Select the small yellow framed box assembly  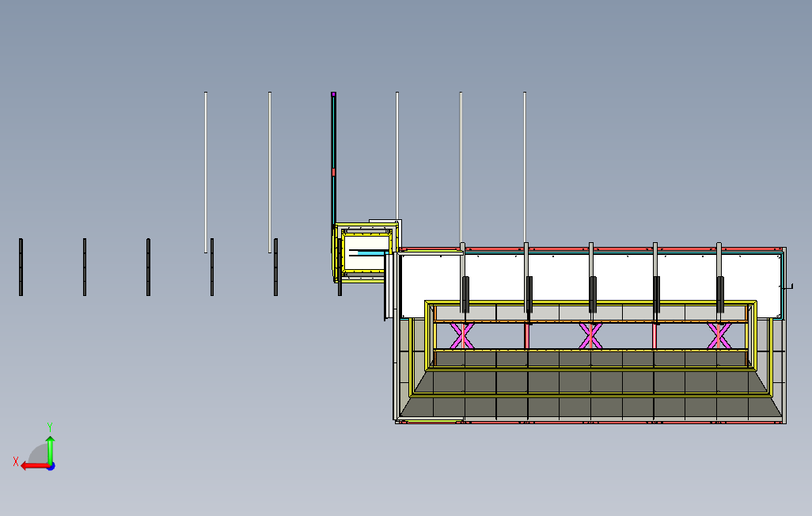tap(365, 252)
